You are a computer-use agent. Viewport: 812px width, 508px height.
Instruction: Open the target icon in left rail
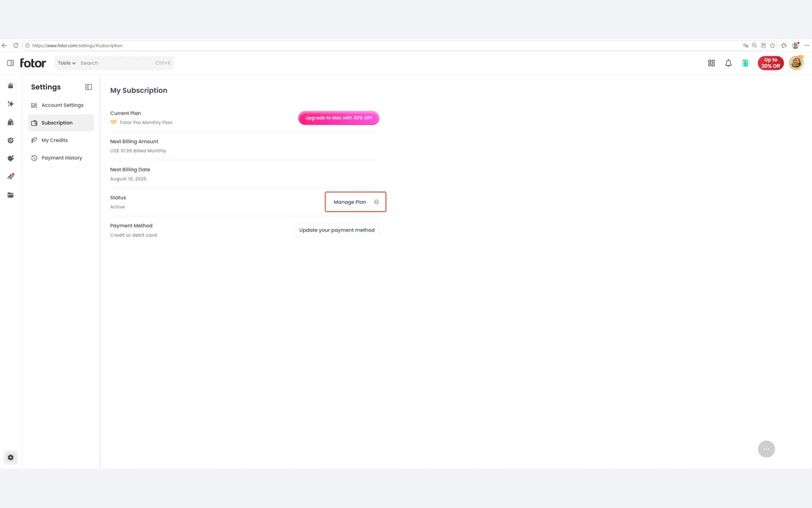click(10, 140)
